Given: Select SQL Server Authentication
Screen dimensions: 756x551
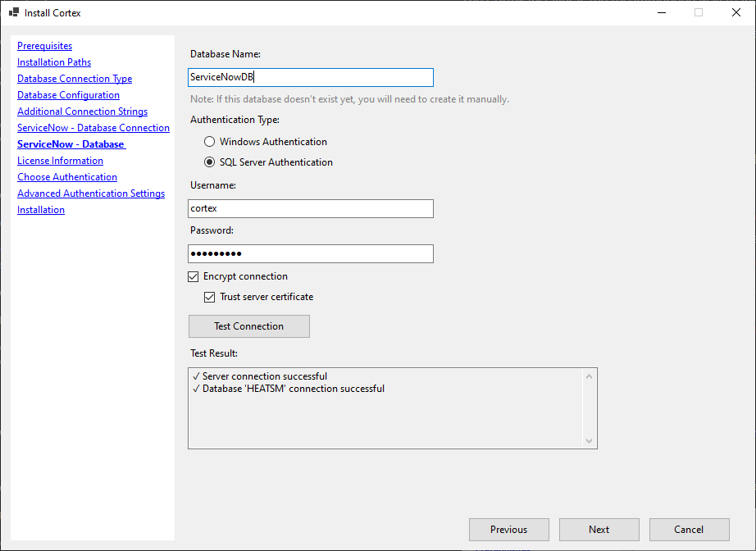Looking at the screenshot, I should pos(209,162).
